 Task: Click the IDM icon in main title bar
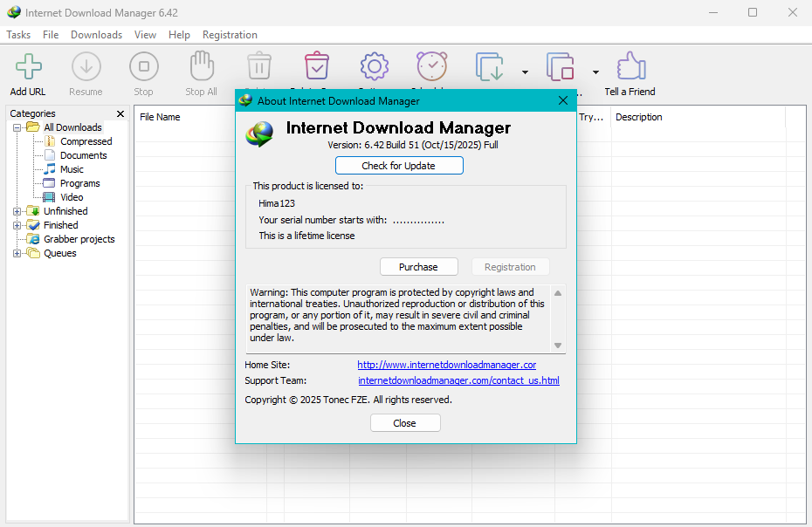pyautogui.click(x=14, y=12)
